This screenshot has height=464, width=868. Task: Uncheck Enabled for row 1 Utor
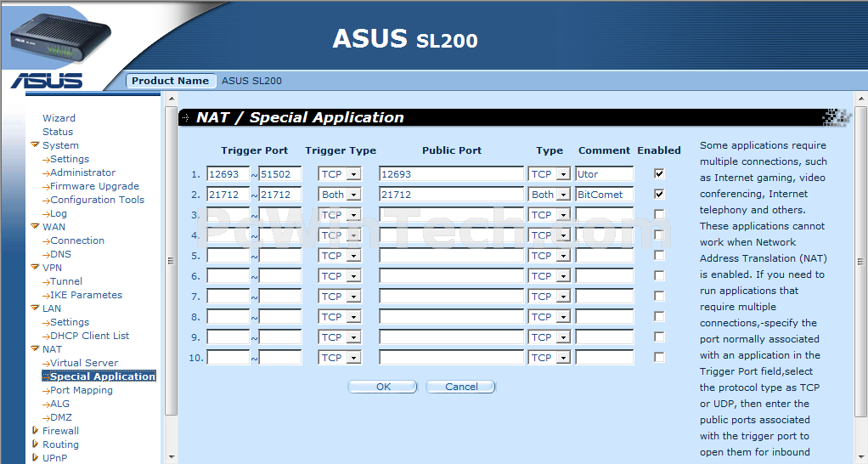click(659, 173)
